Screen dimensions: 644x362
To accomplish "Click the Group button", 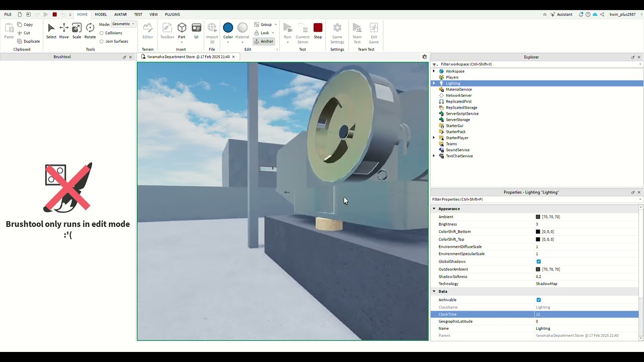I will [263, 24].
